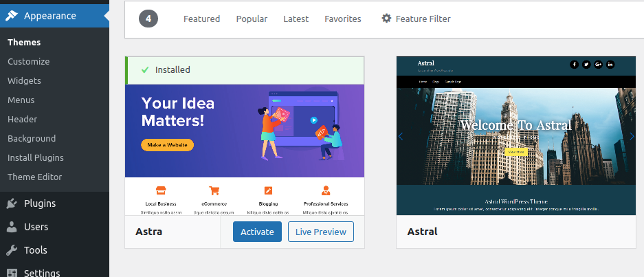Click the play button in Astra preview

[x=314, y=120]
